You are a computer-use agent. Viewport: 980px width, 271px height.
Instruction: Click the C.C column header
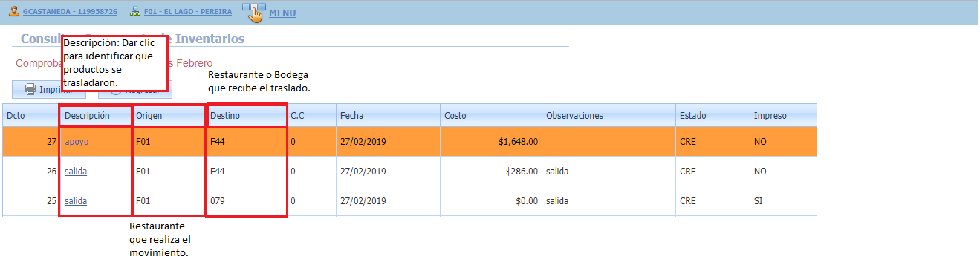coord(311,115)
